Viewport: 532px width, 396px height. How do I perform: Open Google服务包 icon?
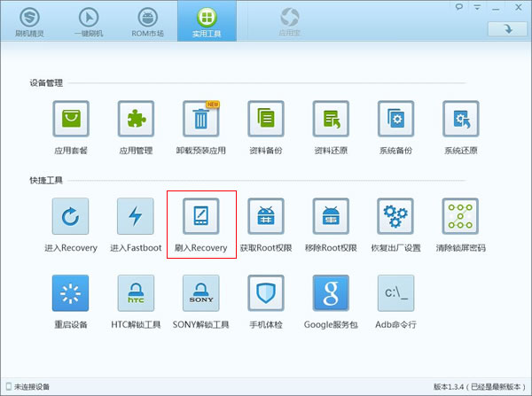point(331,293)
